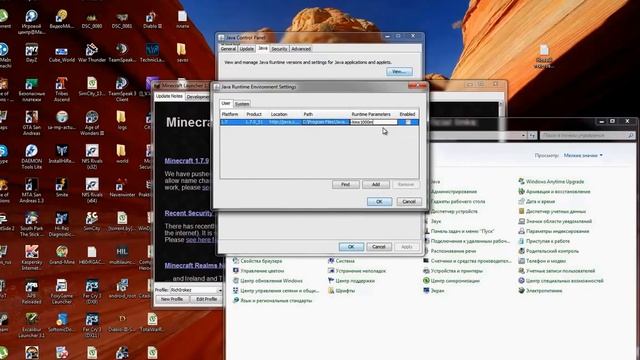Click the Control Panel refresh button
The image size is (640, 360).
[532, 135]
